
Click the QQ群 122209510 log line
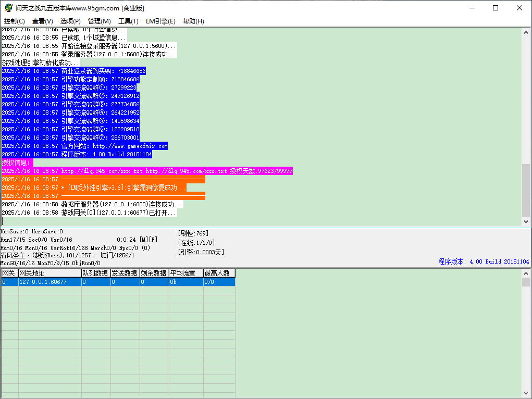70,129
